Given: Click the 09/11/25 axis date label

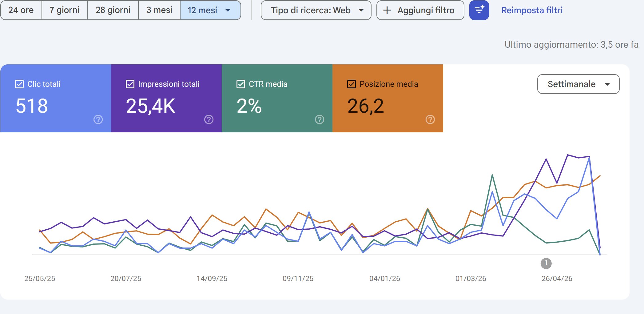Looking at the screenshot, I should (x=298, y=279).
